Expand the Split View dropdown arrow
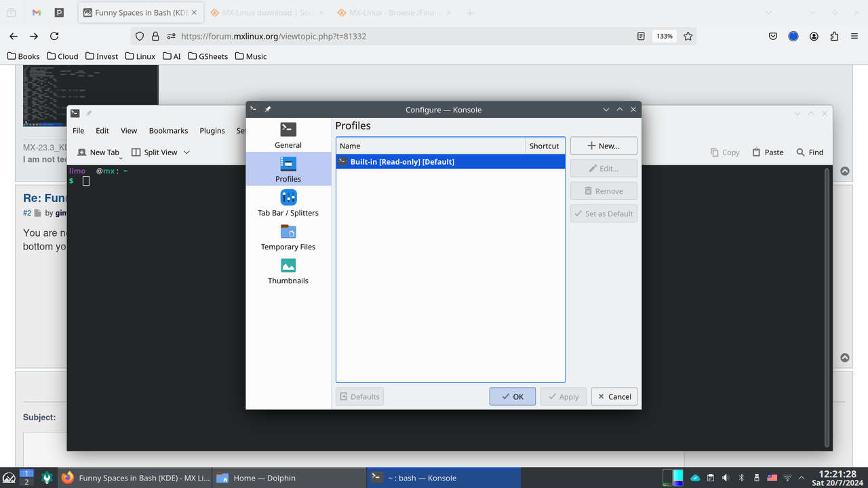Image resolution: width=868 pixels, height=488 pixels. point(187,152)
